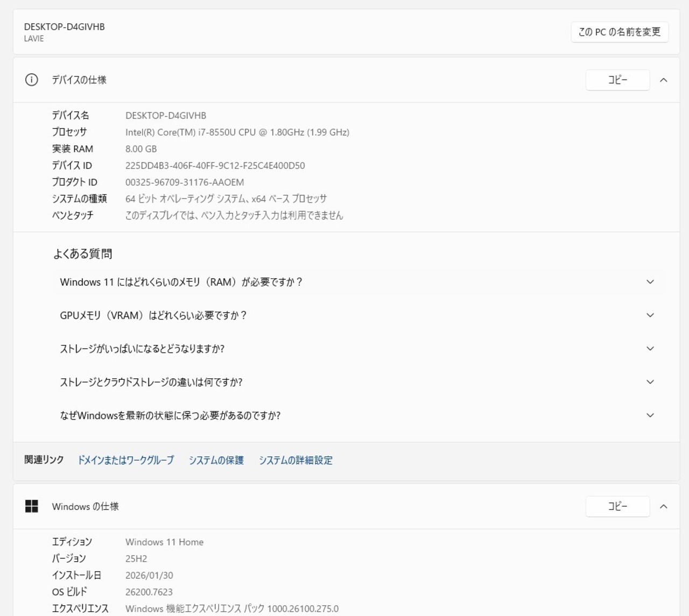The image size is (689, 616).
Task: Open the システムの保護 link
Action: click(x=216, y=460)
